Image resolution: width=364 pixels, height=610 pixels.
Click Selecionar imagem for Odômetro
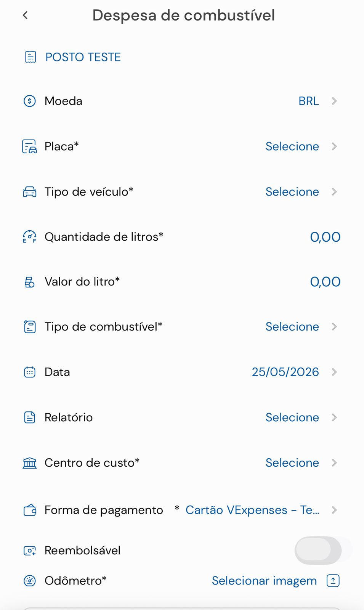pyautogui.click(x=264, y=581)
